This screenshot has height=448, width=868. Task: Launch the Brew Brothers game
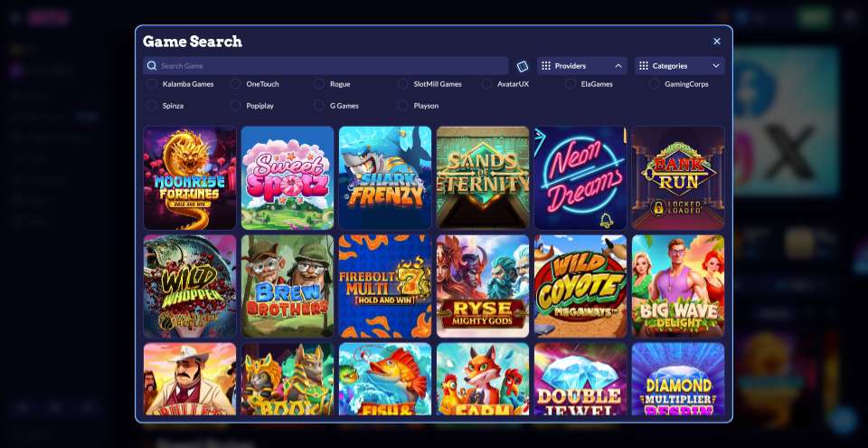point(288,286)
